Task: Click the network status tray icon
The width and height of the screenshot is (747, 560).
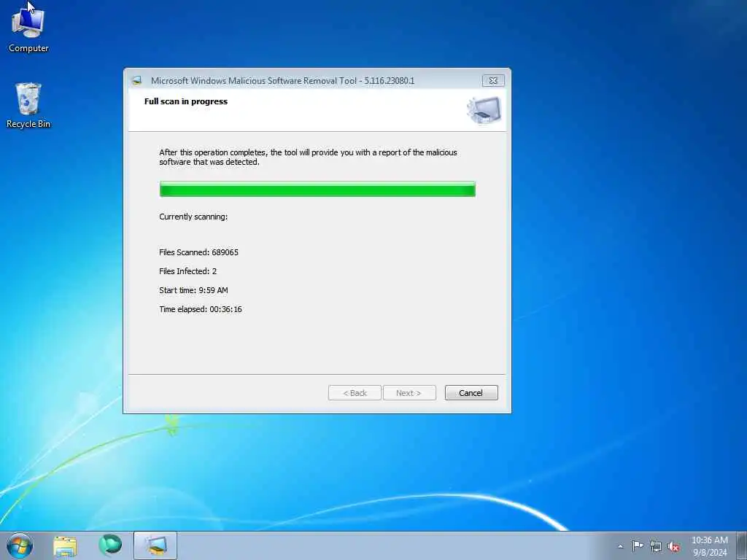Action: (656, 547)
